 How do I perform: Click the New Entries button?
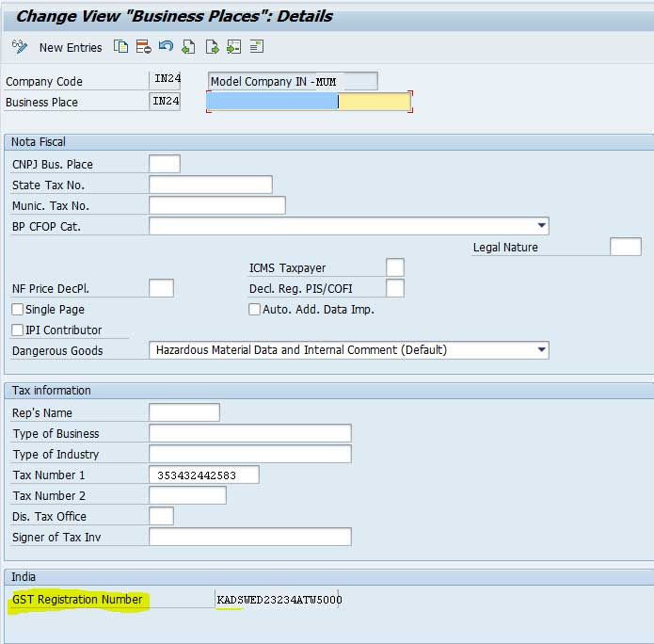pos(71,48)
